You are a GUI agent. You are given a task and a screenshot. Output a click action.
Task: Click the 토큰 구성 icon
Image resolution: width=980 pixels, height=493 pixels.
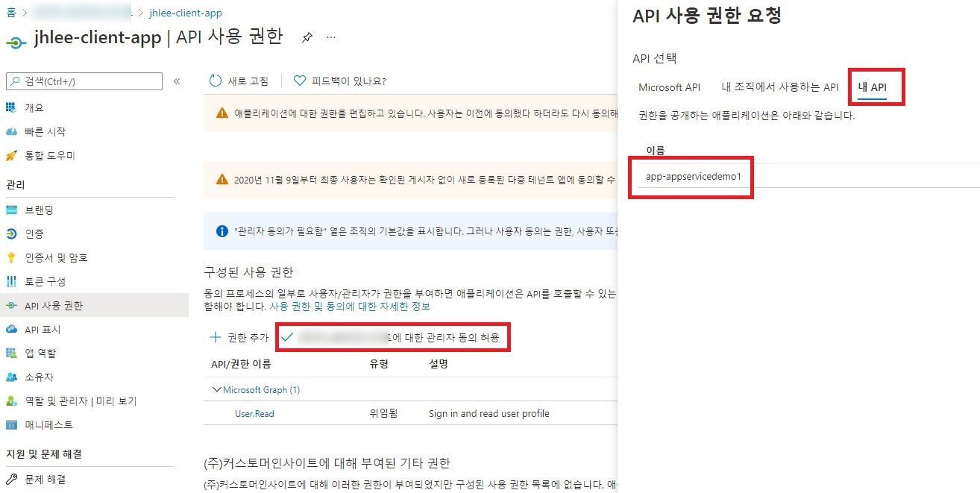click(11, 281)
